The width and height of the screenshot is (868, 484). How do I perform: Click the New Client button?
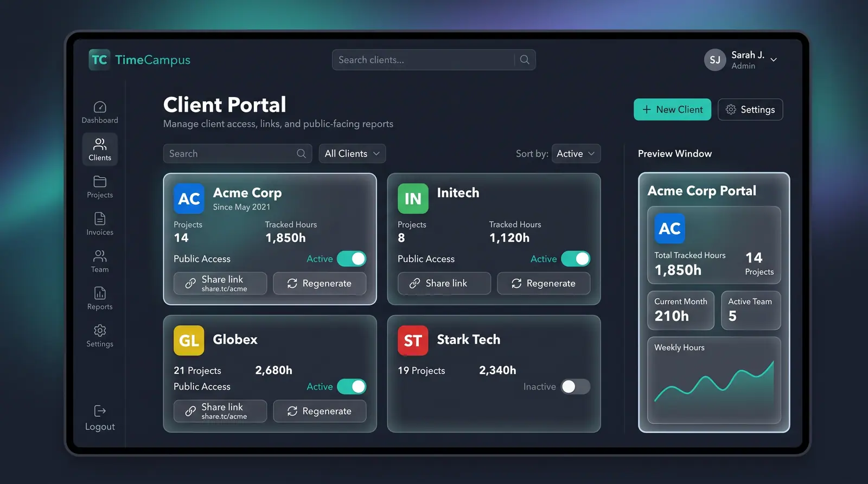672,109
